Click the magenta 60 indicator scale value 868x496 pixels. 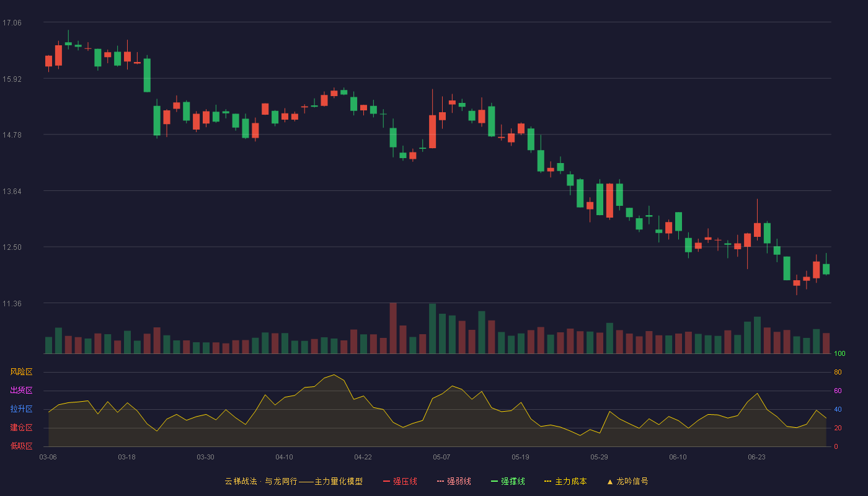(x=838, y=391)
